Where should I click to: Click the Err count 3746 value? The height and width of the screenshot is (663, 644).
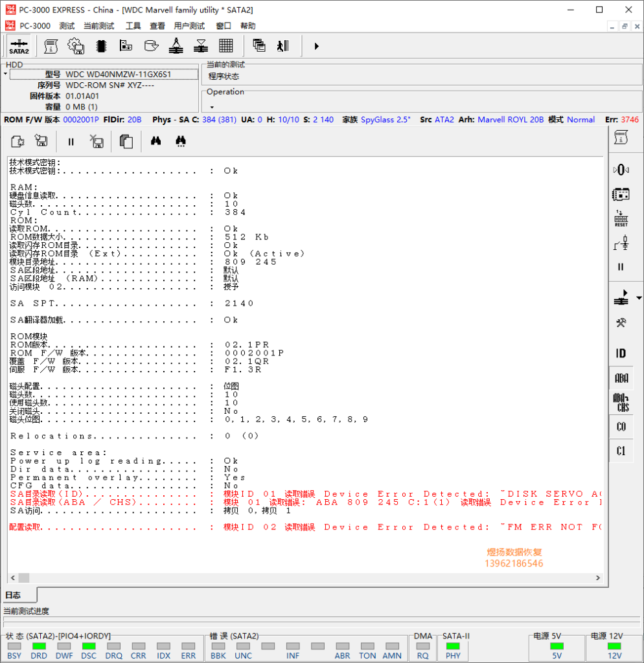(x=630, y=120)
